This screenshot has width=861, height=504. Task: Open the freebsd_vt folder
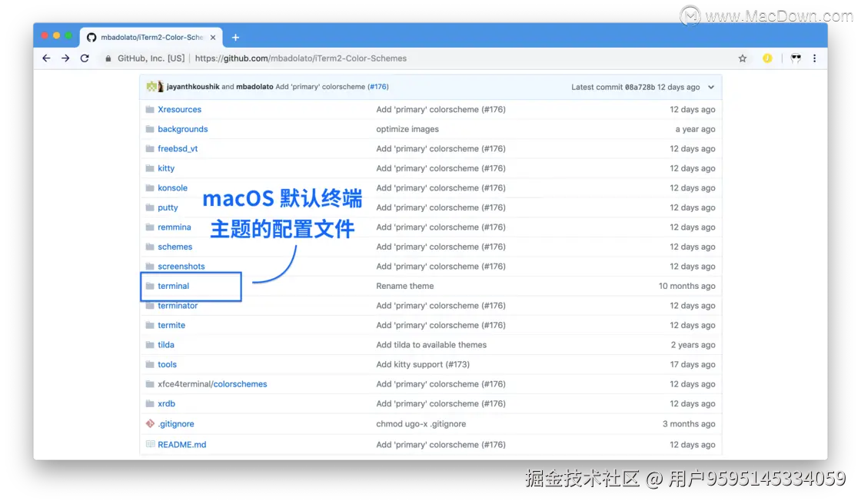coord(178,149)
